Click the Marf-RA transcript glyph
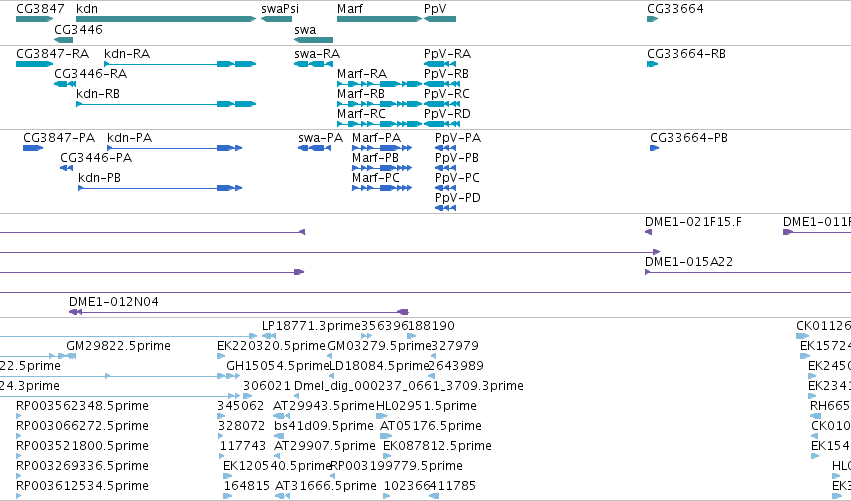Image resolution: width=851 pixels, height=501 pixels. tap(379, 84)
